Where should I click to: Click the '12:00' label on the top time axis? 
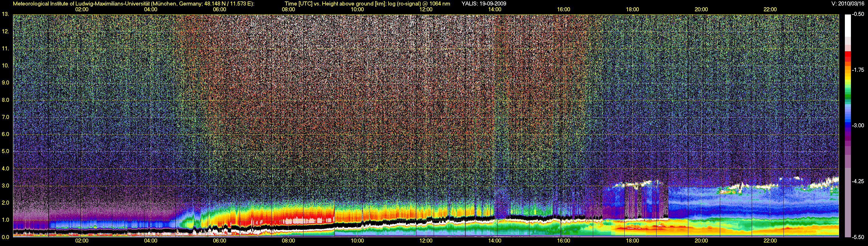426,10
